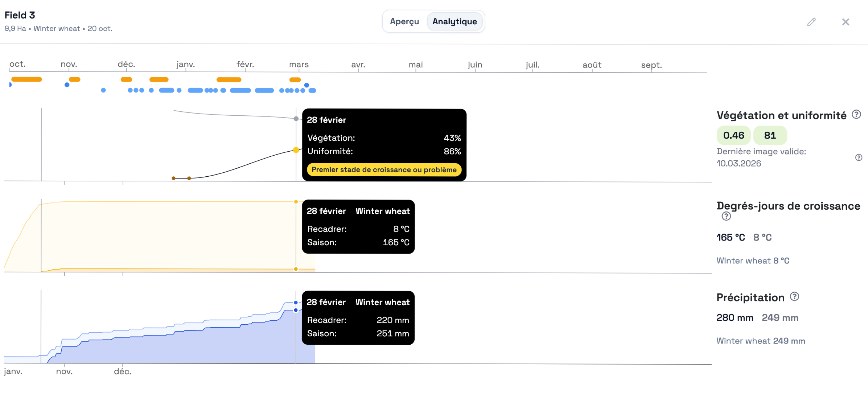
Task: Switch to the Aperçu tab
Action: [x=404, y=22]
